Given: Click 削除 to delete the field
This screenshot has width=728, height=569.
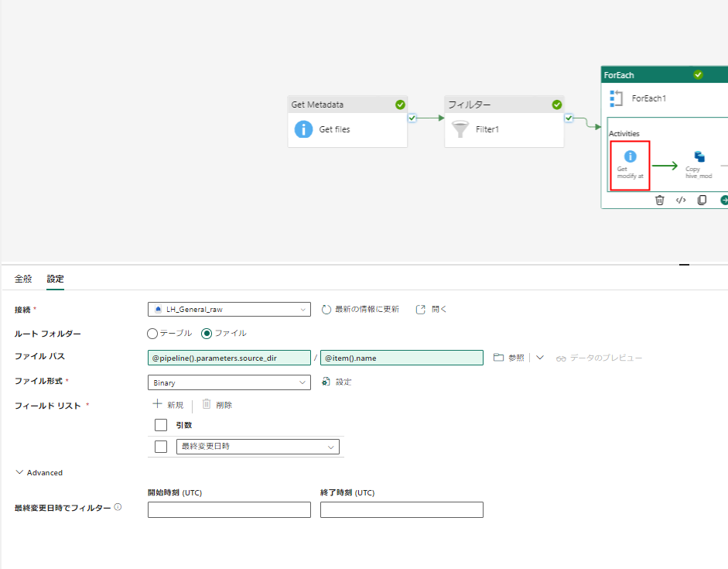Looking at the screenshot, I should (217, 405).
